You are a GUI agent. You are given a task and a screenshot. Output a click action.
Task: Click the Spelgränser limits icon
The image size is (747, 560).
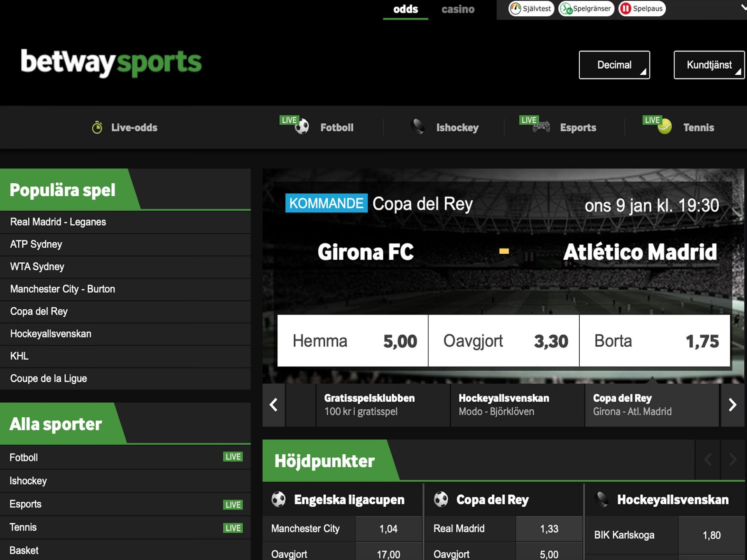click(566, 9)
